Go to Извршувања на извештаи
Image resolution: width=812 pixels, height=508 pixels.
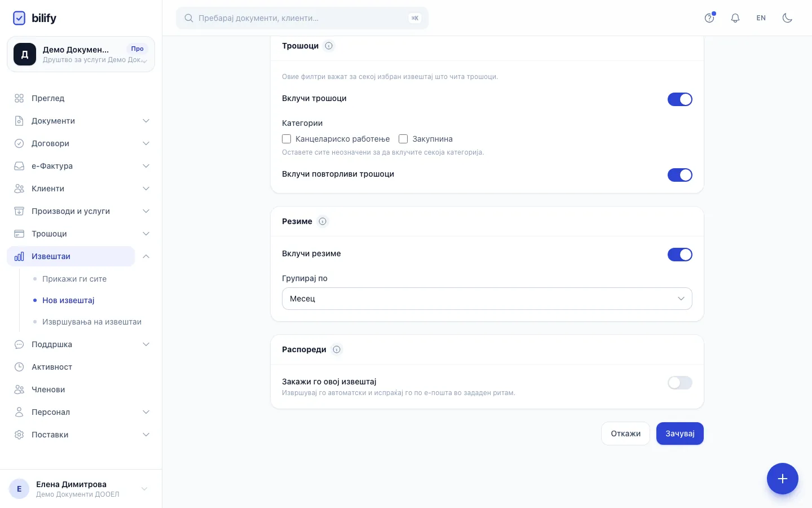(x=92, y=322)
